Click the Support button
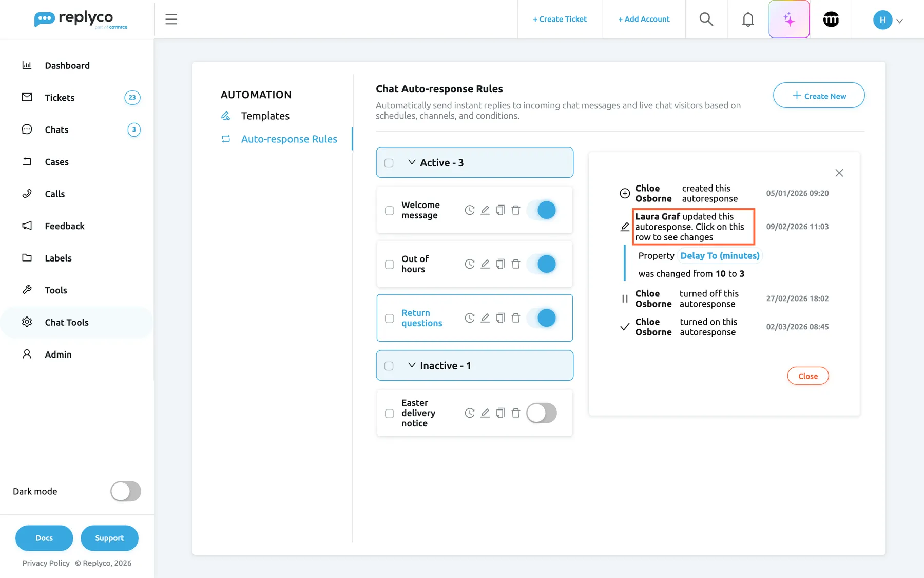Viewport: 924px width, 578px height. (x=109, y=538)
